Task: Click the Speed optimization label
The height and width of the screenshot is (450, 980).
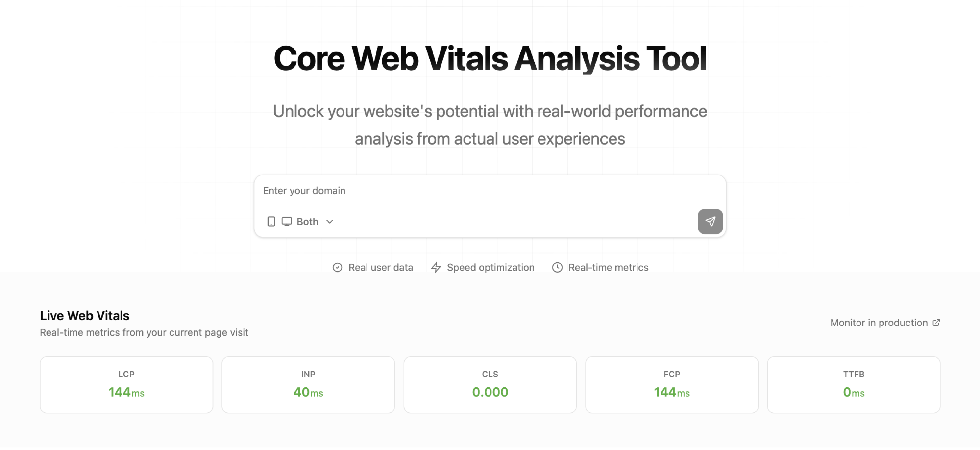Action: coord(490,268)
